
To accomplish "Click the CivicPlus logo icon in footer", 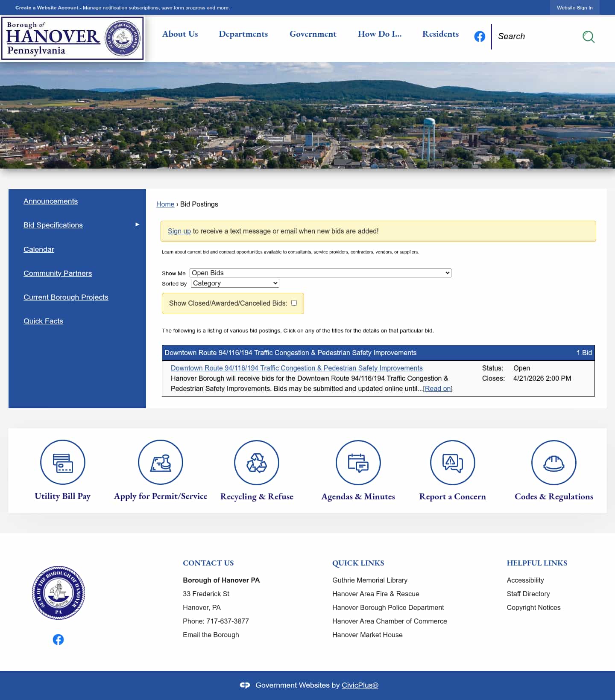I will pos(245,685).
